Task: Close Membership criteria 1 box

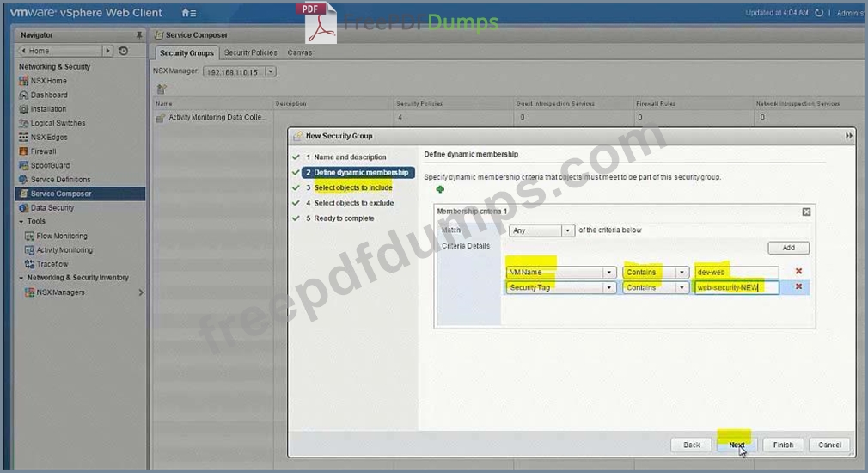Action: 806,212
